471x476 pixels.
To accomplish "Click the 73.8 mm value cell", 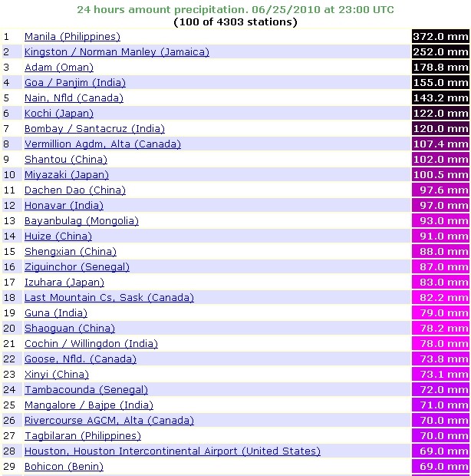I will pyautogui.click(x=440, y=359).
